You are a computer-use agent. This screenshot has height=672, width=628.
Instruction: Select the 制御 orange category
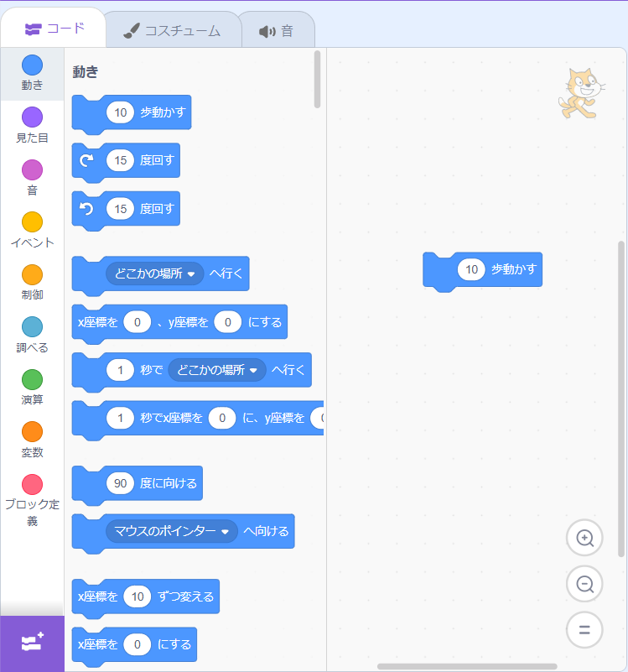tap(32, 274)
